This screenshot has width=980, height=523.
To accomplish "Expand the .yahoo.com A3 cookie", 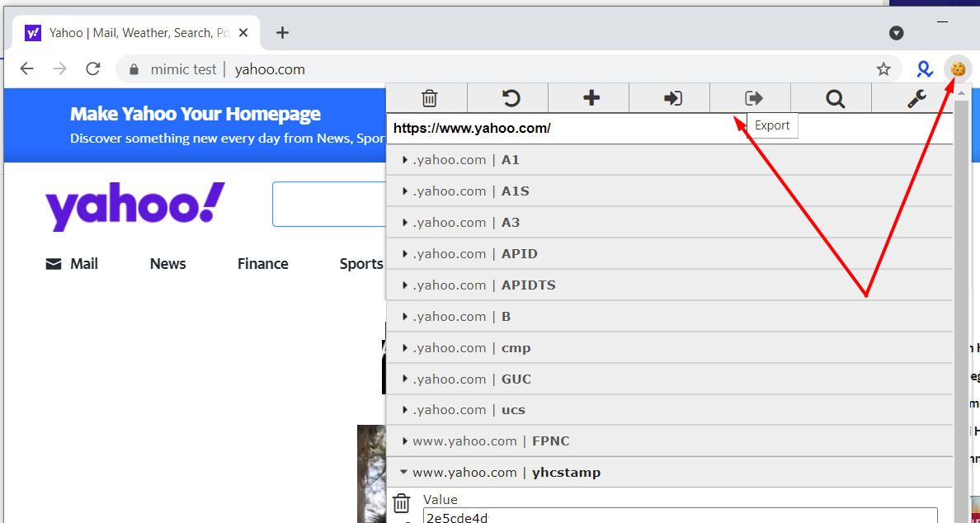I will (x=669, y=223).
